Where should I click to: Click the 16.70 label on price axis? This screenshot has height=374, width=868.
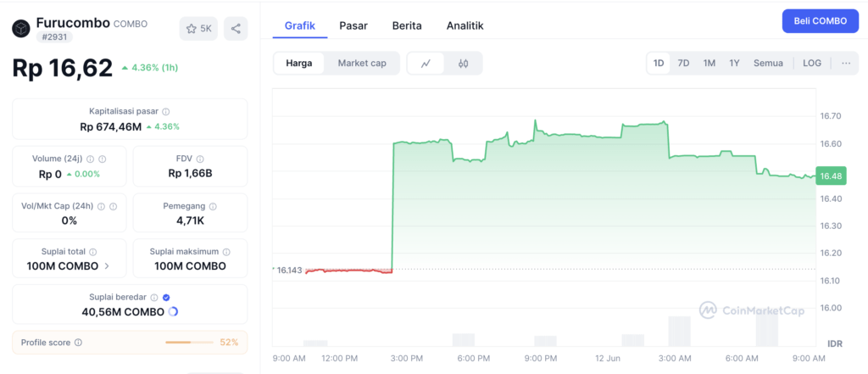tap(831, 116)
